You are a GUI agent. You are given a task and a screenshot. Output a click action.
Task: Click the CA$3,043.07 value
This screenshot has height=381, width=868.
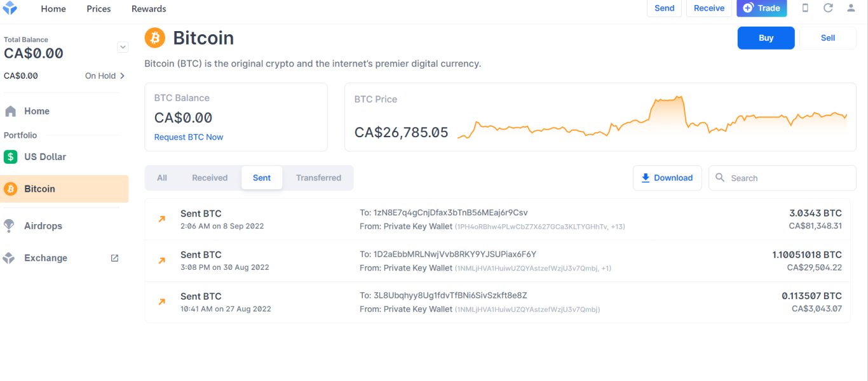pyautogui.click(x=817, y=309)
